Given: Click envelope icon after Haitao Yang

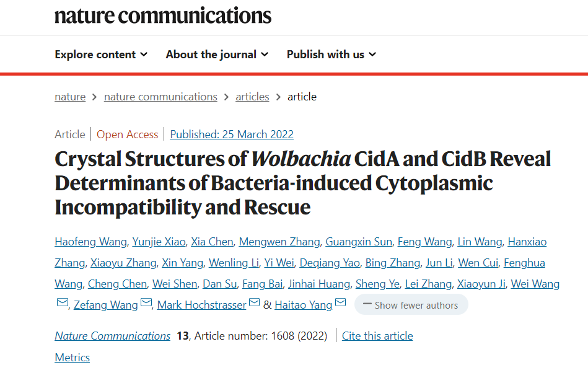Looking at the screenshot, I should click(x=341, y=303).
